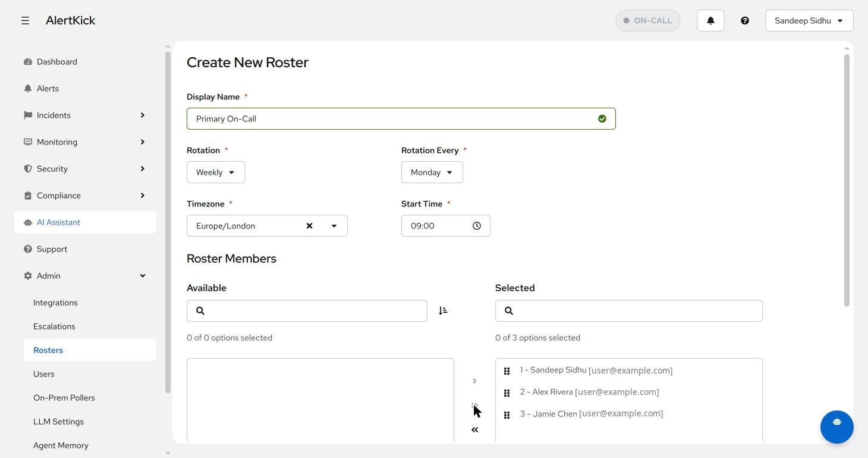The image size is (868, 458).
Task: Open the Support page
Action: point(52,249)
